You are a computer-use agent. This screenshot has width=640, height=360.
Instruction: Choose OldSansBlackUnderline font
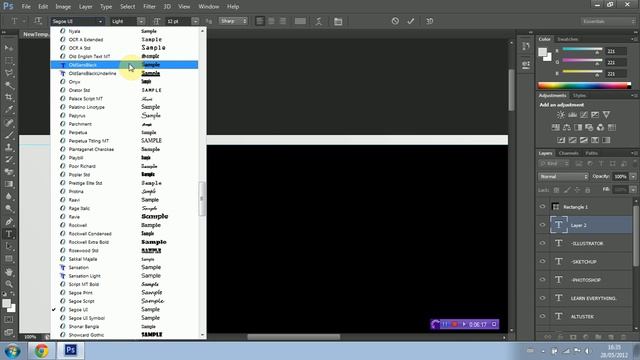coord(124,73)
